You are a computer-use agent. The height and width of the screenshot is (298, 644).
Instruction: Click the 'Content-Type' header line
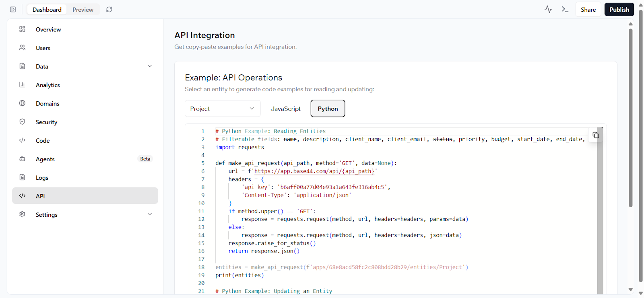tap(296, 195)
